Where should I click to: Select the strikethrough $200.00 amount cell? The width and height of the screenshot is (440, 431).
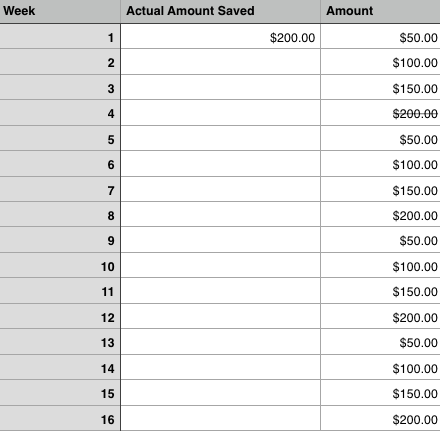(x=380, y=113)
